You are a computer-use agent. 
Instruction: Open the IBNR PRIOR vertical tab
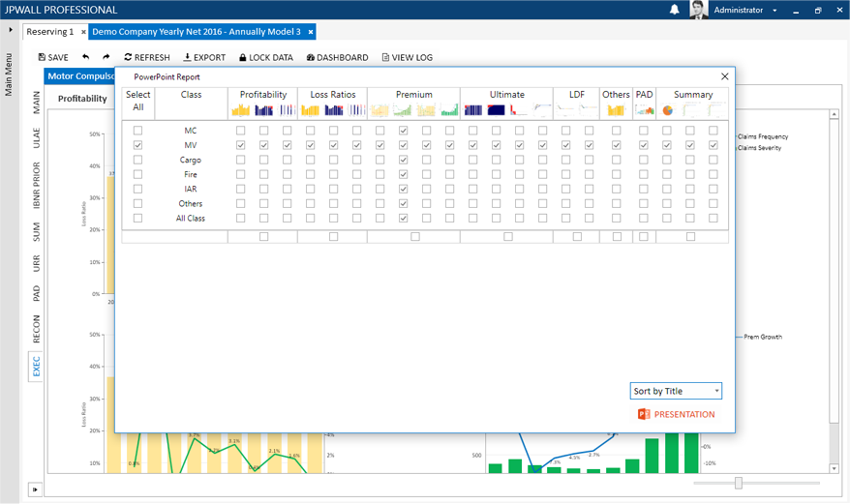tap(37, 186)
